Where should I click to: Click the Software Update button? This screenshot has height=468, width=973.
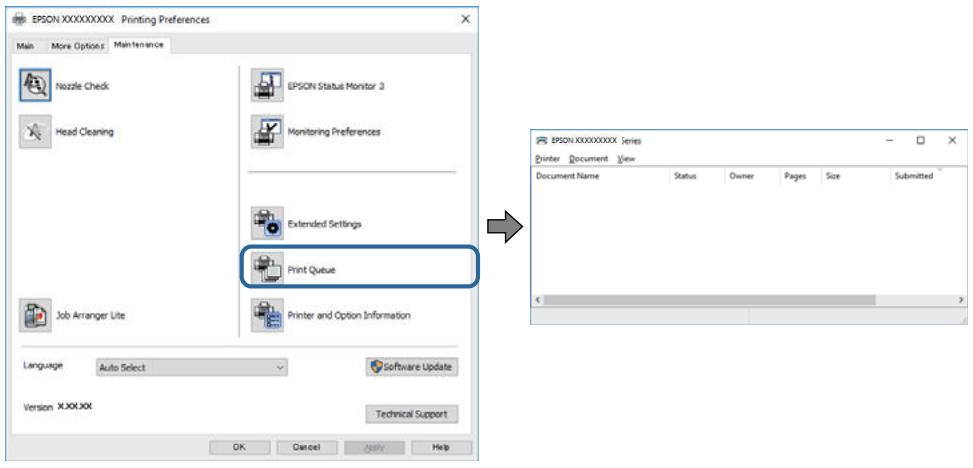(x=412, y=367)
